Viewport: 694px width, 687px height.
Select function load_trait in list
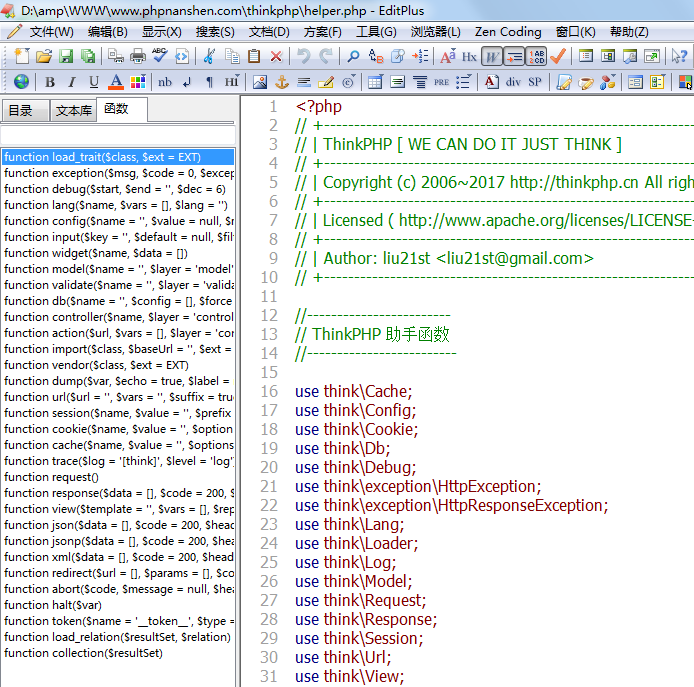tap(118, 157)
